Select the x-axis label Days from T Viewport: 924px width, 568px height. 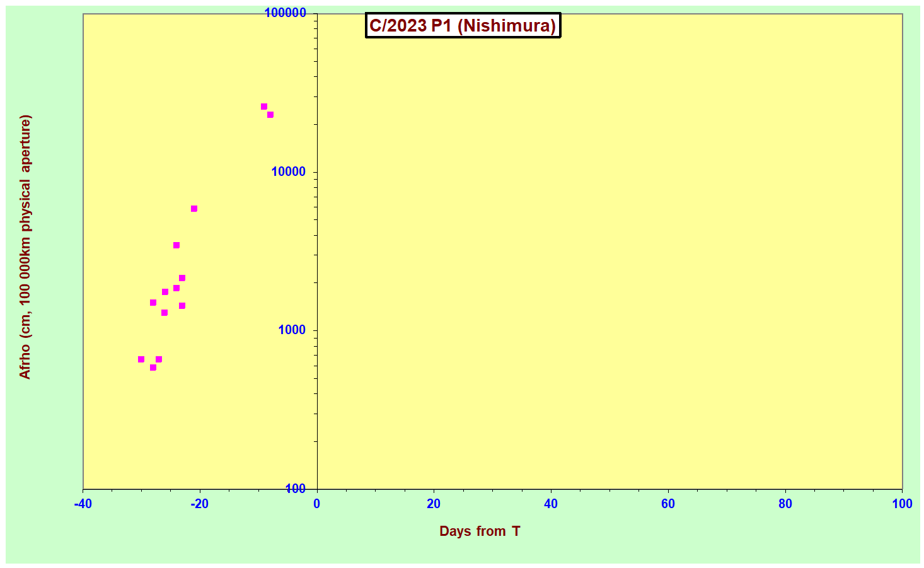[480, 531]
